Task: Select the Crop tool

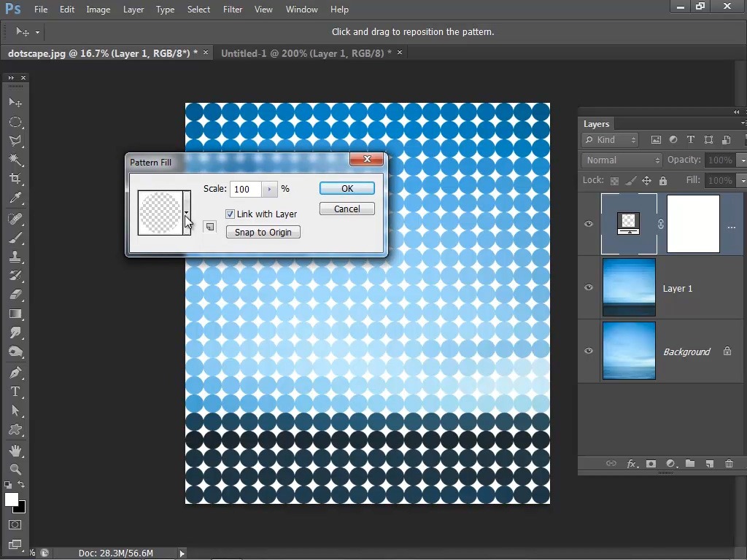Action: click(15, 179)
